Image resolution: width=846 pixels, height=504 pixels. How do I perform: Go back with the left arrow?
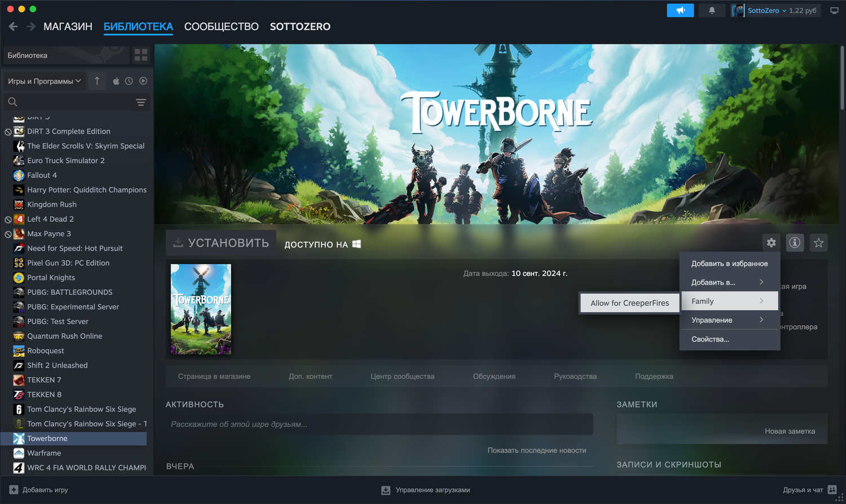click(x=14, y=26)
